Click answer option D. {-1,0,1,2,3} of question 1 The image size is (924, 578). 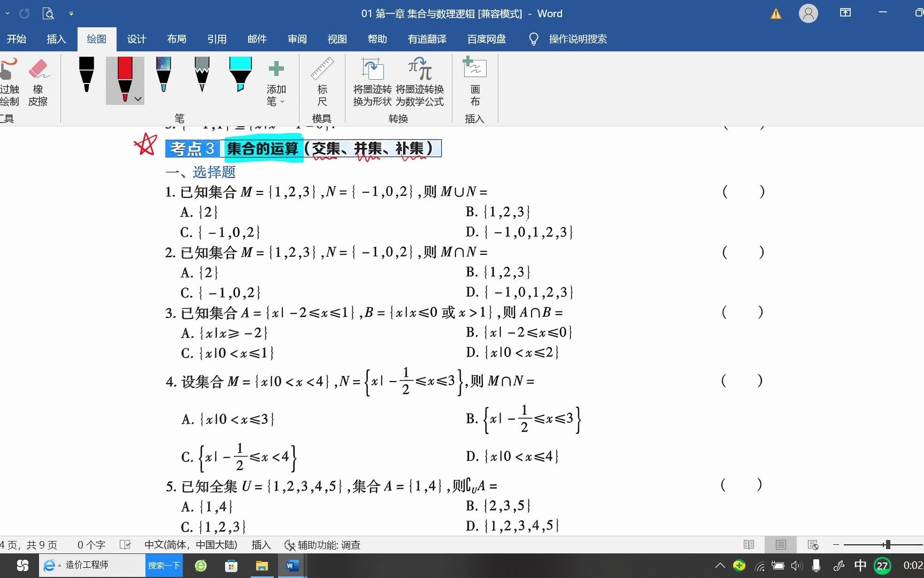click(519, 232)
